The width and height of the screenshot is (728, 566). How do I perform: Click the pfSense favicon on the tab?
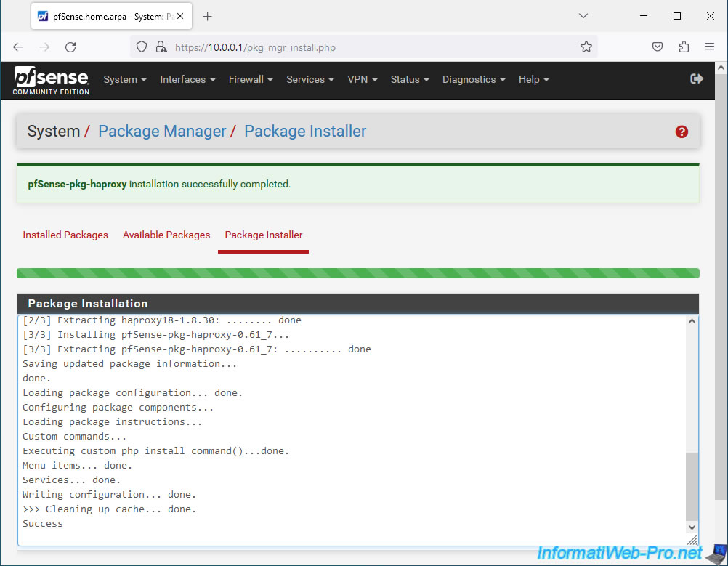point(43,16)
